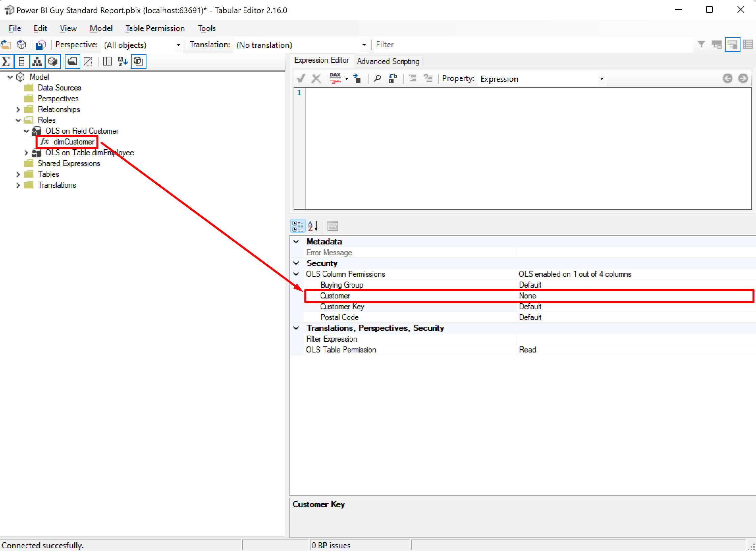Select the Sigma measures filter icon
756x551 pixels.
[6, 61]
